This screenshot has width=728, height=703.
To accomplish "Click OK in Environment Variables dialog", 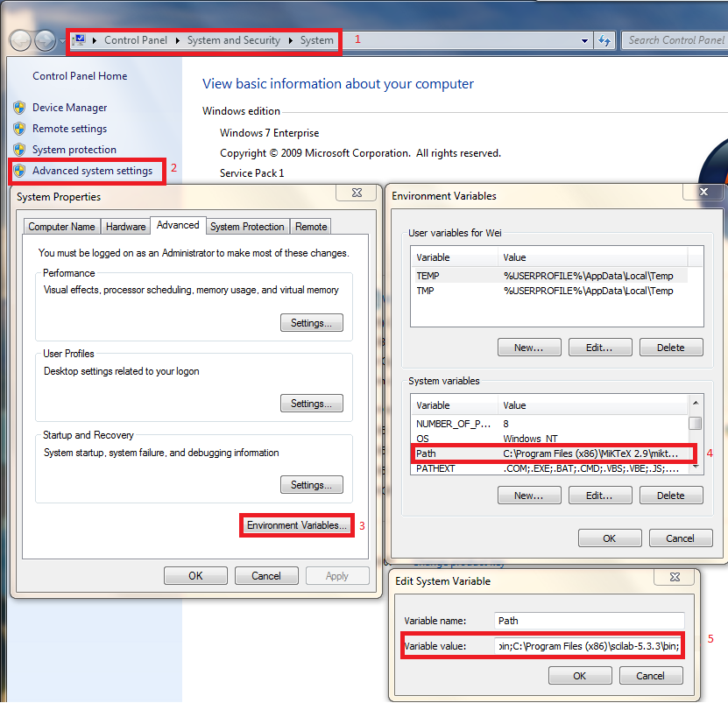I will point(610,538).
